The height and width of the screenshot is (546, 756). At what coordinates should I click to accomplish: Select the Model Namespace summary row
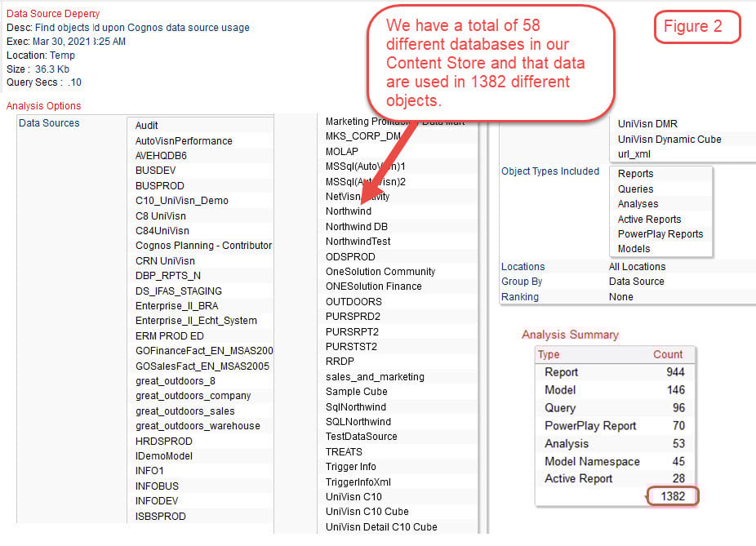coord(615,461)
